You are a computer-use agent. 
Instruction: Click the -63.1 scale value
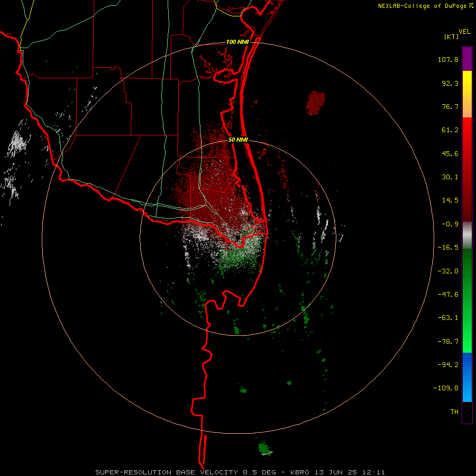coord(448,318)
